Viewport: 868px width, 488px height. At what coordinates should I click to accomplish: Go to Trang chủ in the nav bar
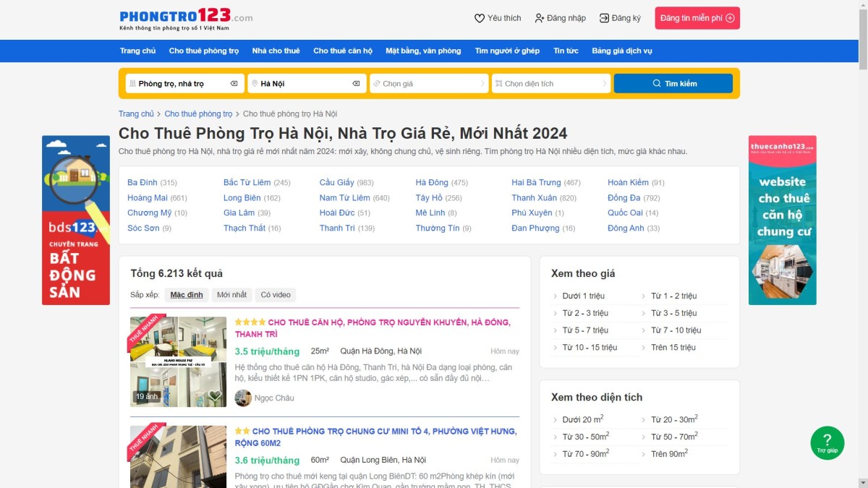(138, 51)
